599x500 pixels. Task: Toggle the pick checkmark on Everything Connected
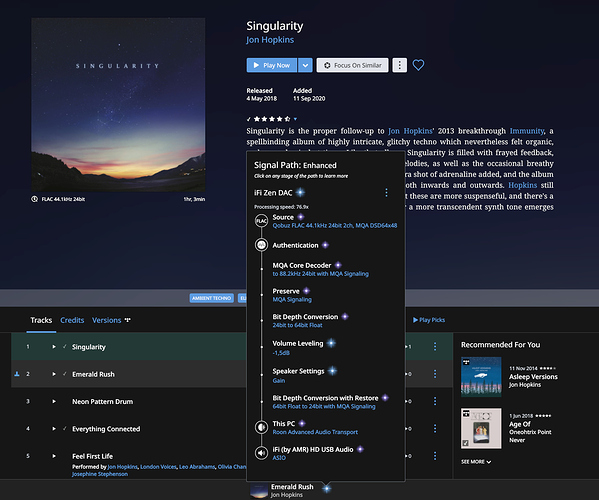point(65,429)
